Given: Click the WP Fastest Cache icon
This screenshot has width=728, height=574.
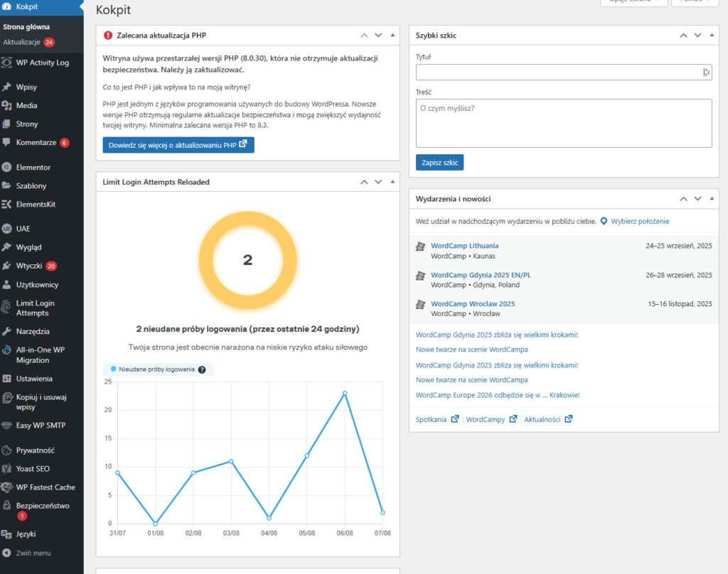Looking at the screenshot, I should (x=7, y=487).
